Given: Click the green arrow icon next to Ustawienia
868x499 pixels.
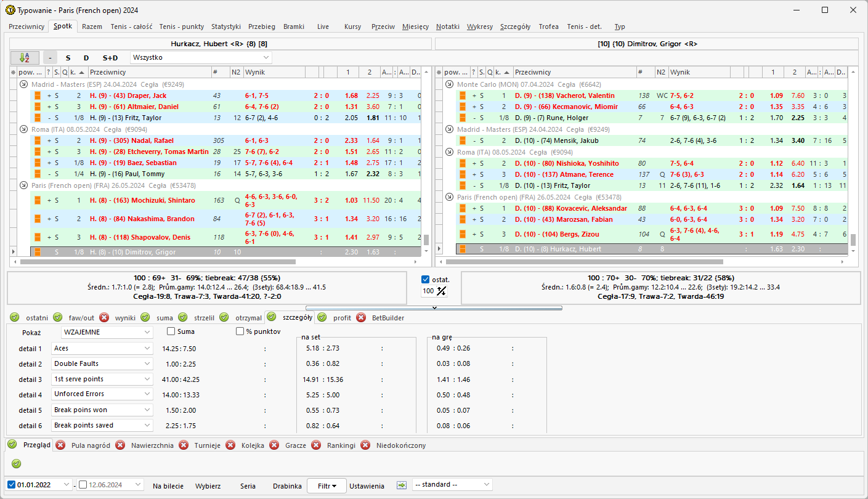Looking at the screenshot, I should point(402,485).
